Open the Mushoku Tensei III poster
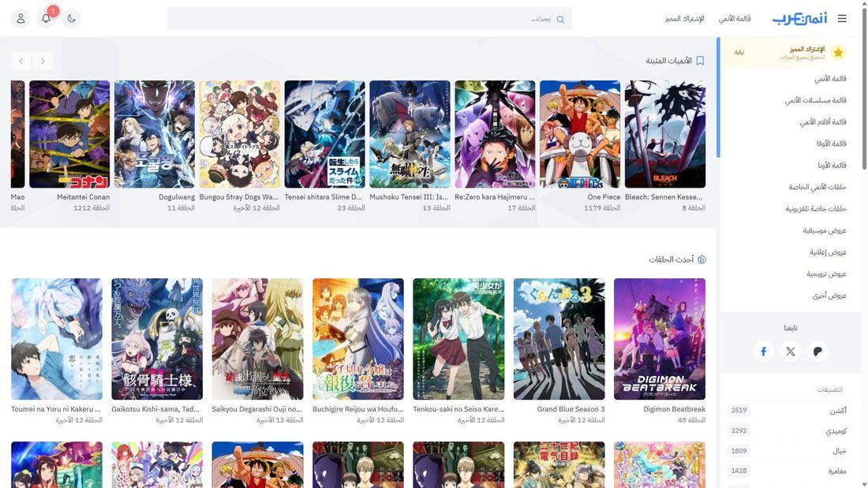The height and width of the screenshot is (488, 868). point(410,135)
